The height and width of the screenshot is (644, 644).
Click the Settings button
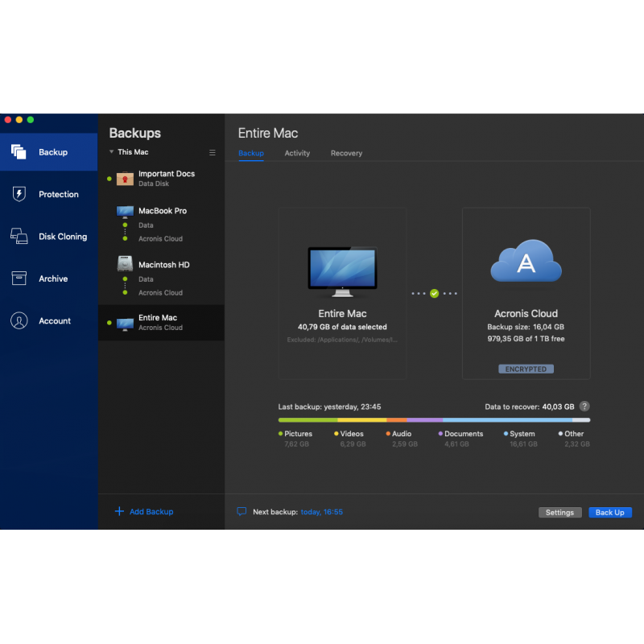pos(559,513)
